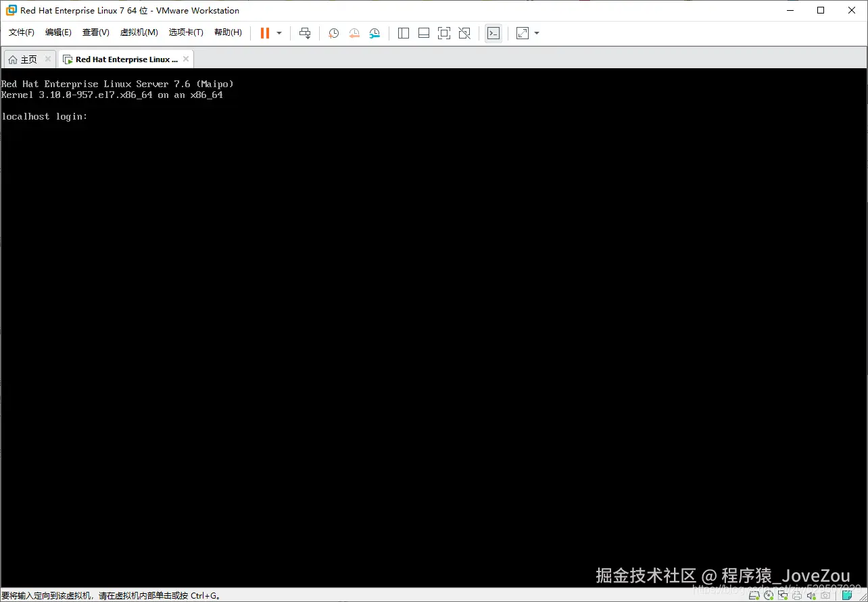
Task: Open the 文件(F) menu
Action: (21, 32)
